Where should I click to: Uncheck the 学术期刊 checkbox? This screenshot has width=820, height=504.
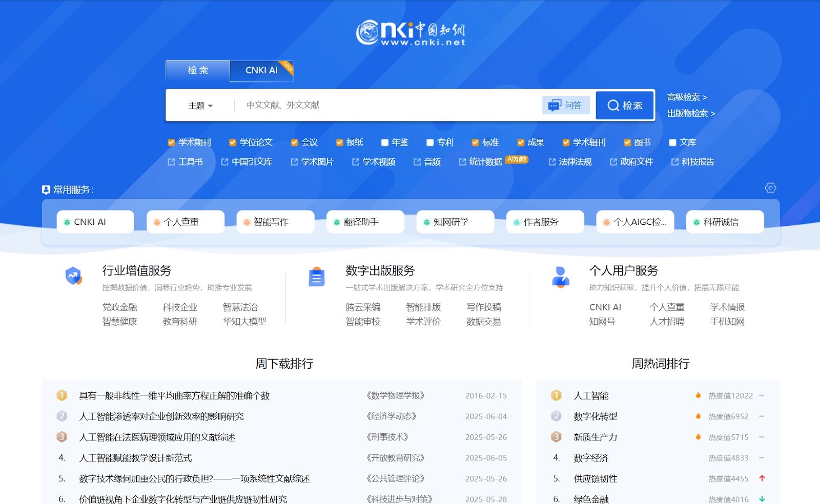171,142
